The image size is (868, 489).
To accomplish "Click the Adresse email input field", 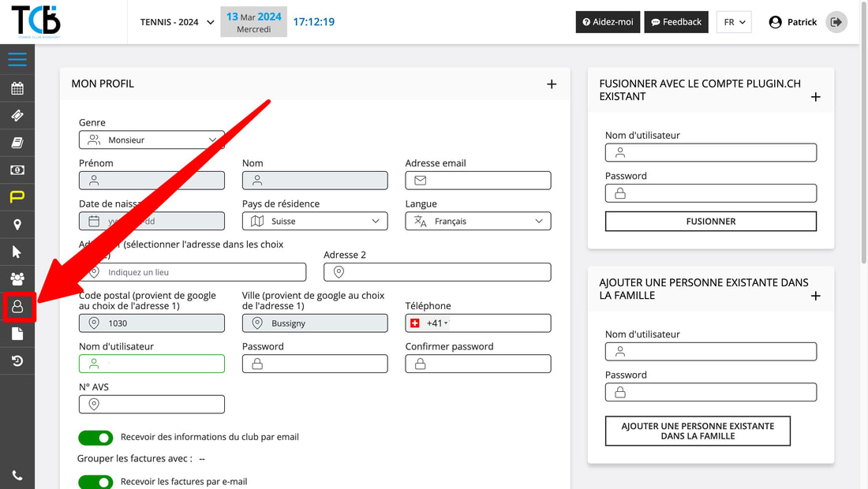I will tap(478, 181).
